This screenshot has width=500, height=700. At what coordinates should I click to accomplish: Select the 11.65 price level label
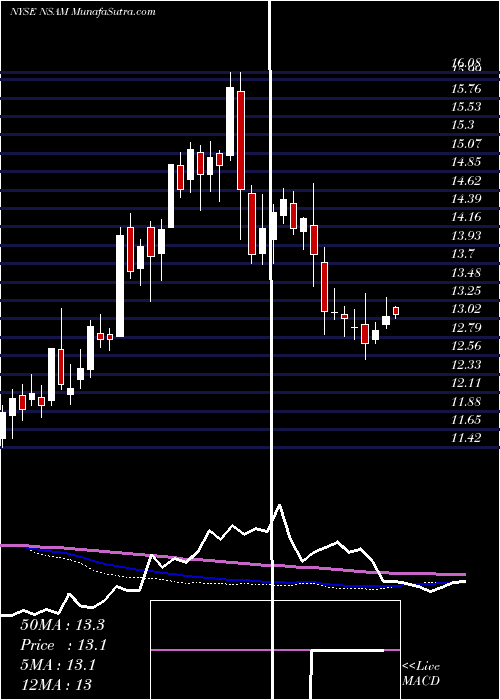pyautogui.click(x=467, y=420)
